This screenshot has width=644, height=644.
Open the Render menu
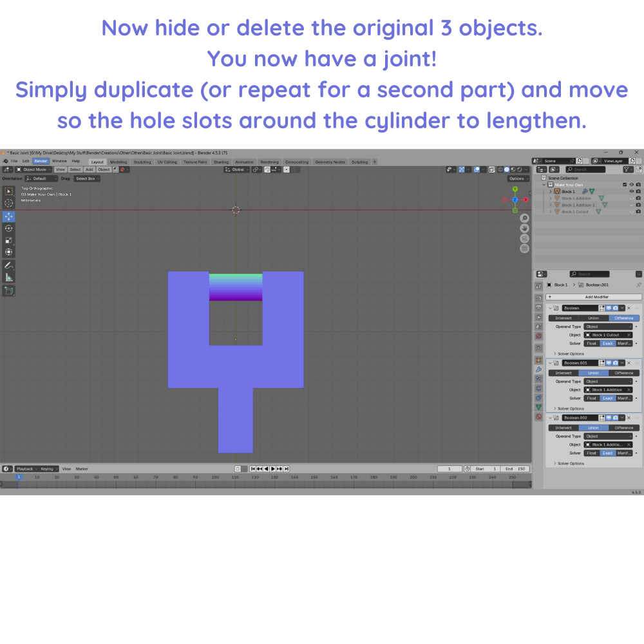tap(41, 161)
